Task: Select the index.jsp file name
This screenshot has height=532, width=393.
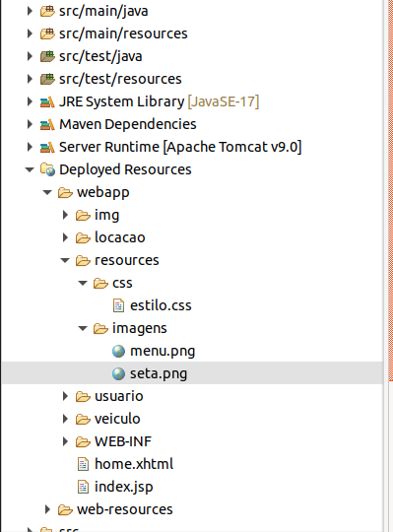Action: [124, 487]
